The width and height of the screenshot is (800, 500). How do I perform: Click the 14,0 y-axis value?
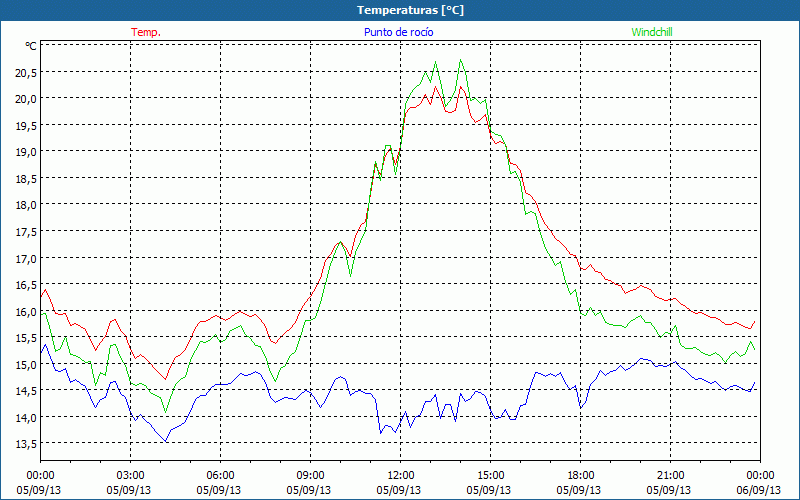(26, 418)
